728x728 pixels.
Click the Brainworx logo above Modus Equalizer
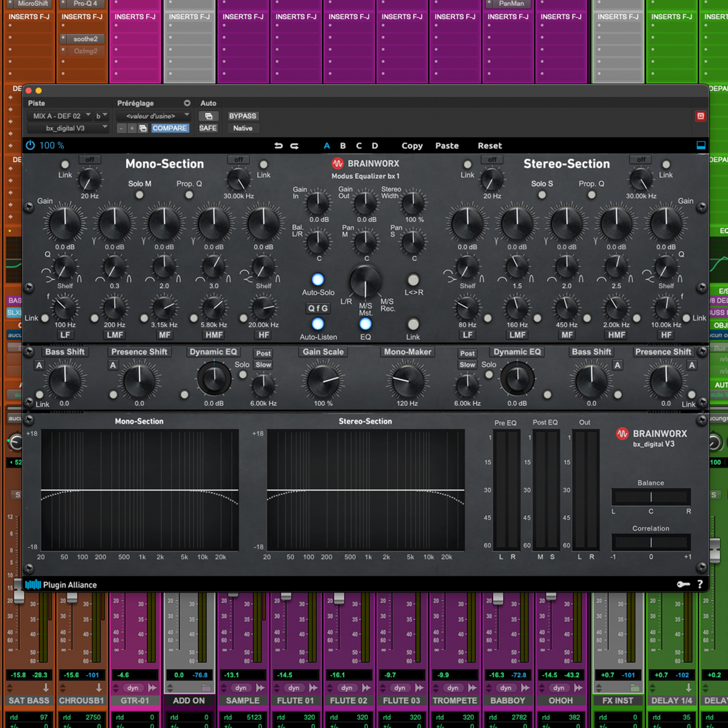pos(337,163)
